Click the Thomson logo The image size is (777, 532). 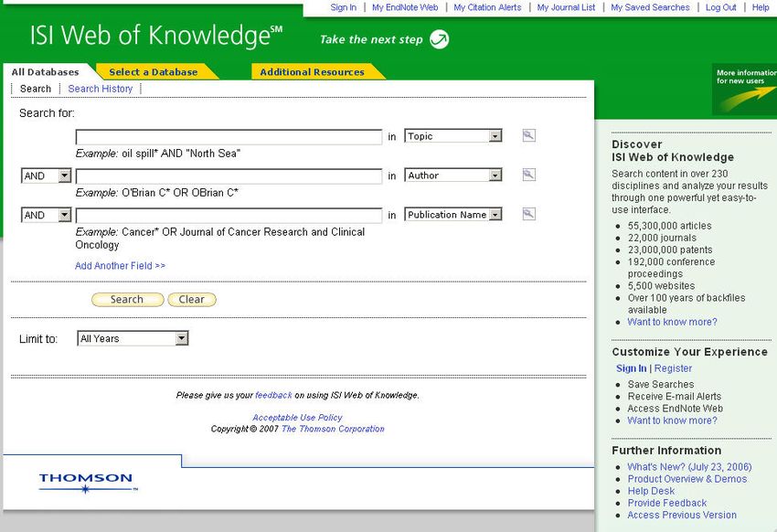pos(86,483)
